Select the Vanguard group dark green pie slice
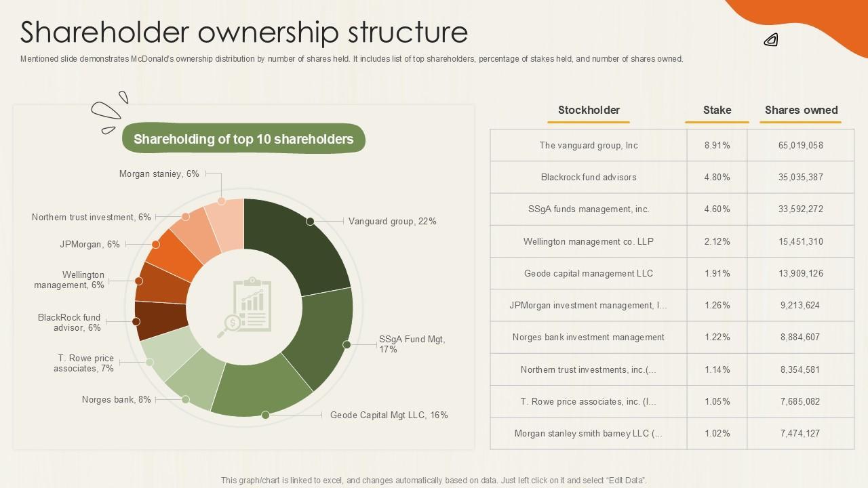 pos(298,244)
